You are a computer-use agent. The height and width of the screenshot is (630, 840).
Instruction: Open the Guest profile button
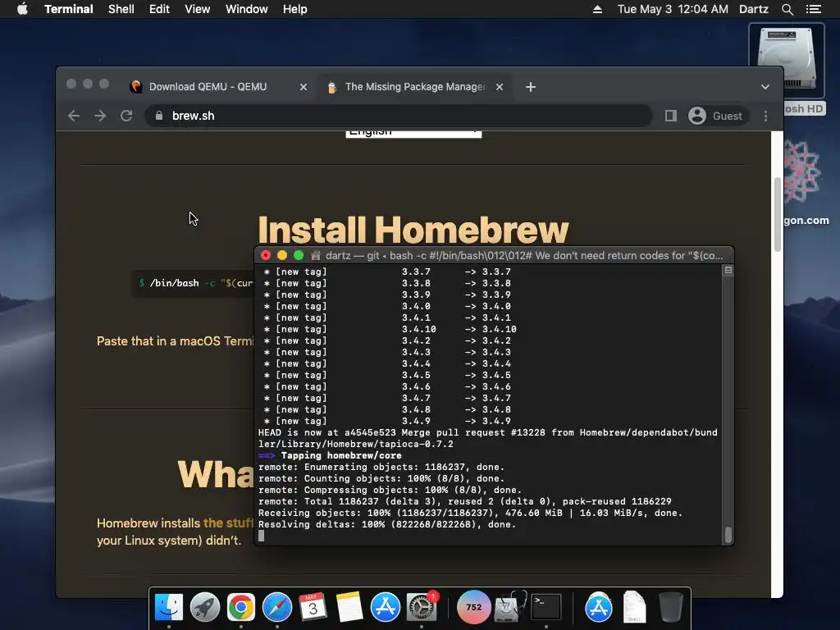[717, 116]
